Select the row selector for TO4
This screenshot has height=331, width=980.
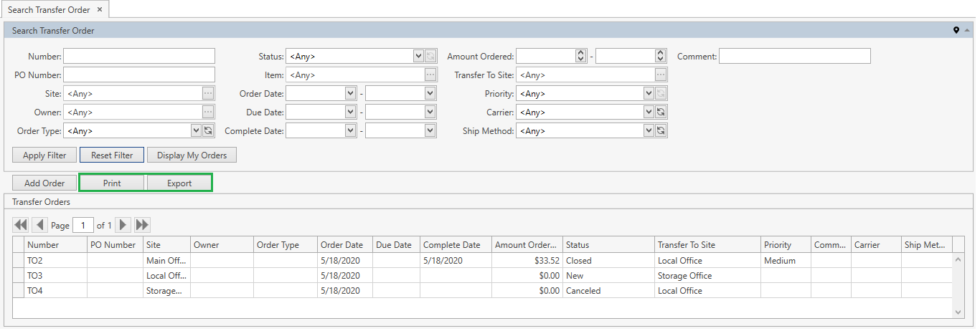pos(19,291)
